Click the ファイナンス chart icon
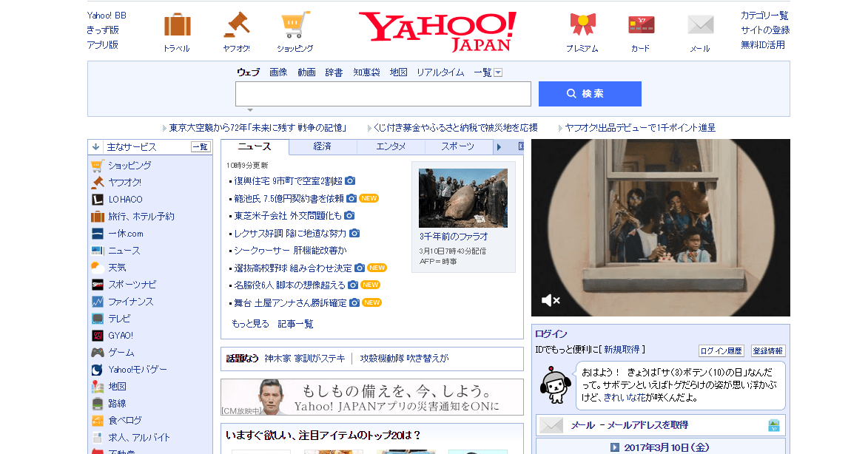Image resolution: width=868 pixels, height=454 pixels. [98, 302]
